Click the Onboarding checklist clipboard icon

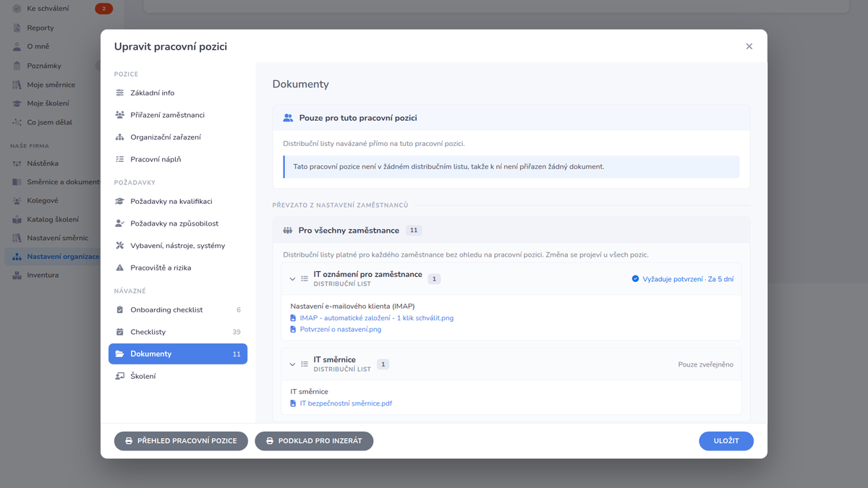pos(120,310)
